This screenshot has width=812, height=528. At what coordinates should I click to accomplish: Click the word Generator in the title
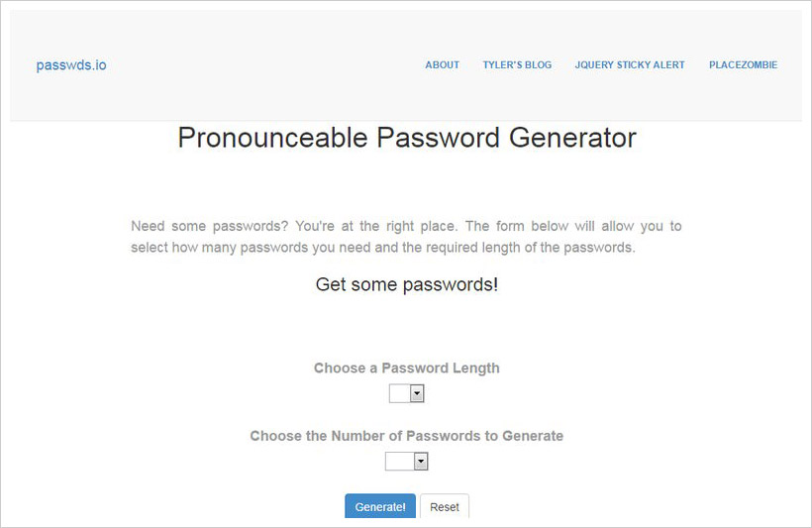(572, 138)
